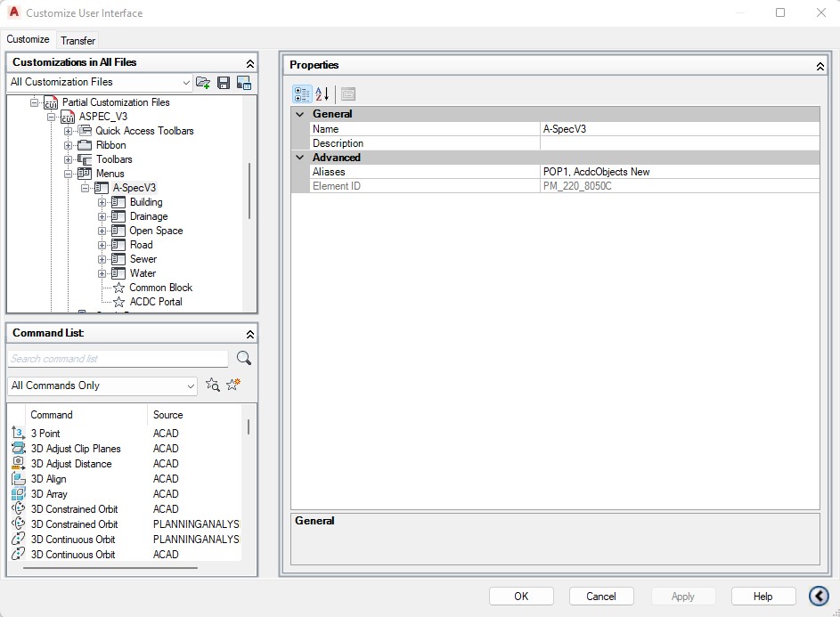Screen dimensions: 840x617
Task: Click the Help button
Action: 763,597
